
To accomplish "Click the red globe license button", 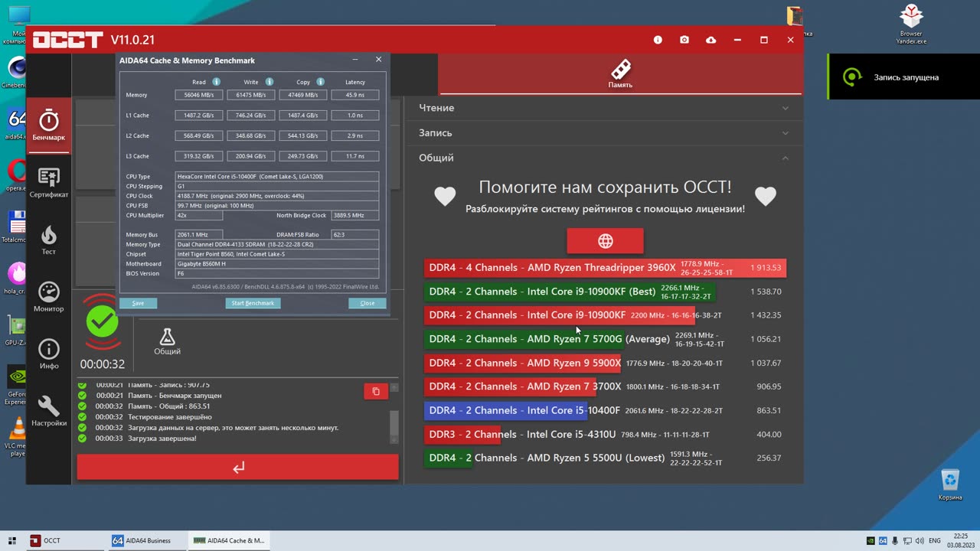I will [605, 241].
